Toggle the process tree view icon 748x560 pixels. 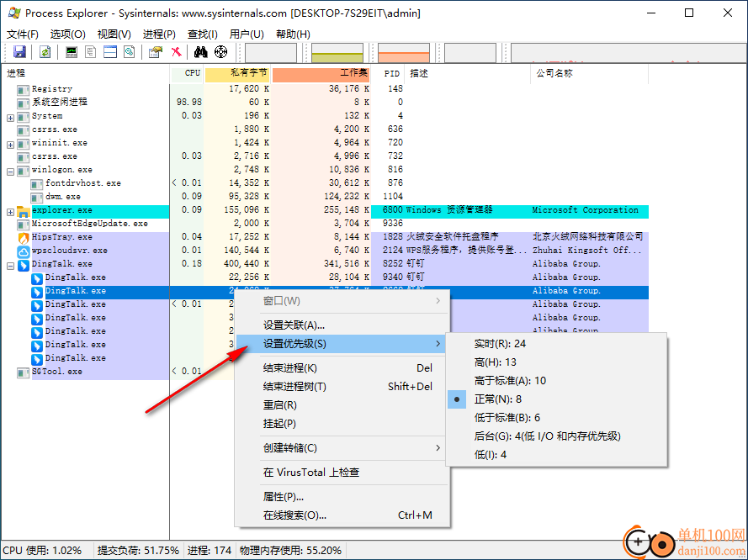pos(91,52)
